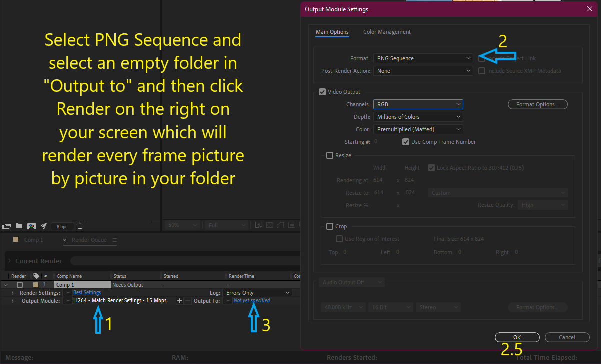Image resolution: width=601 pixels, height=364 pixels.
Task: Tick the Render checkbox for Comp 1
Action: 20,285
